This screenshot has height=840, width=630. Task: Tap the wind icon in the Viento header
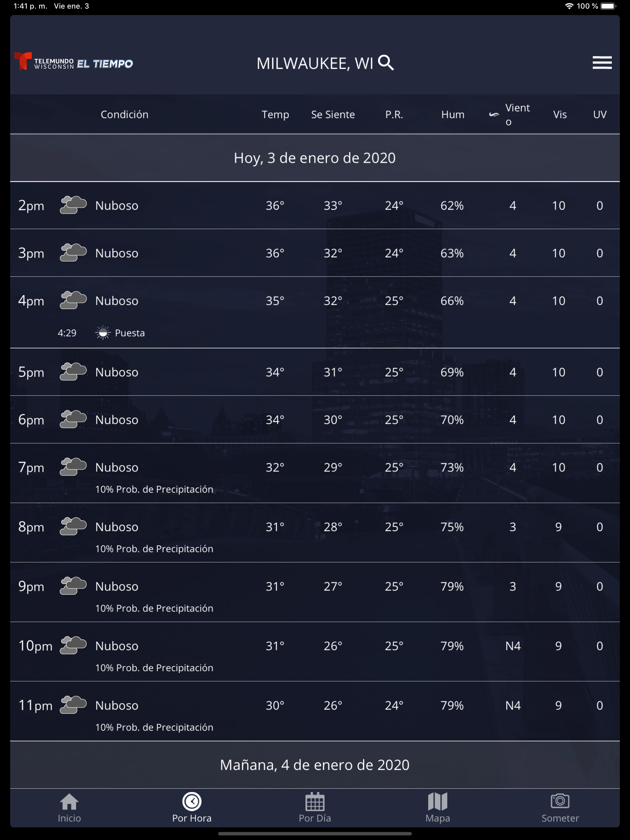click(x=494, y=114)
